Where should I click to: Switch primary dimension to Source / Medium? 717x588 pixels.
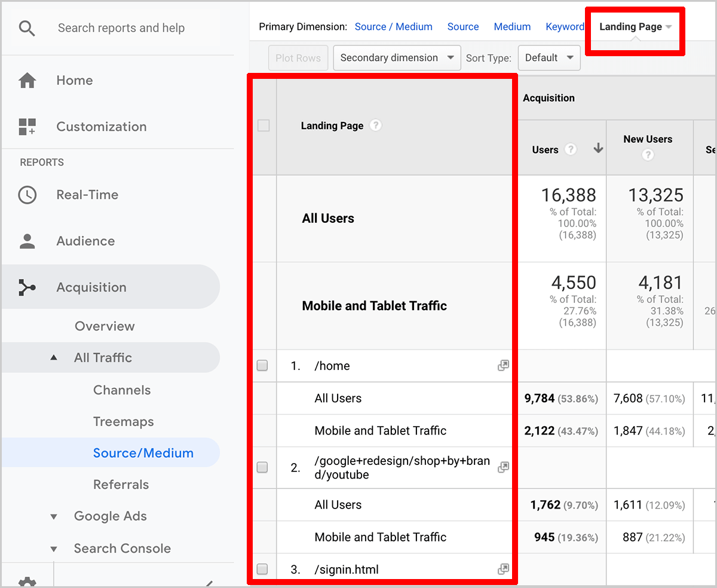[393, 27]
